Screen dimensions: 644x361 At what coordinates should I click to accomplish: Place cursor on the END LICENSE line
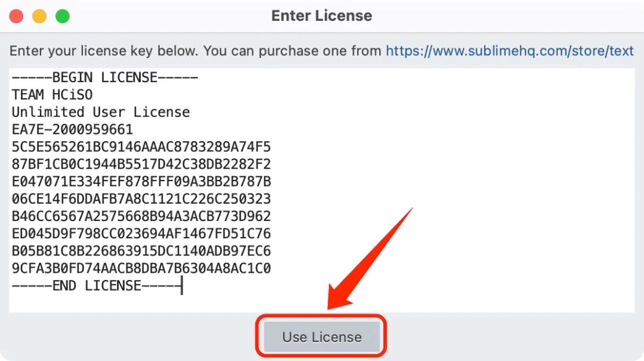pos(97,285)
